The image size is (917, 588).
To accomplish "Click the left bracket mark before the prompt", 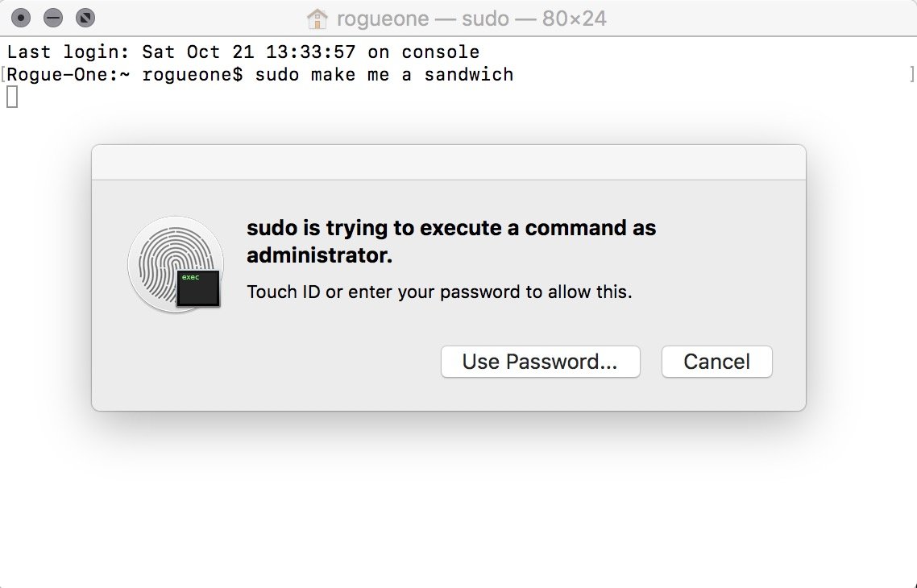I will click(3, 75).
